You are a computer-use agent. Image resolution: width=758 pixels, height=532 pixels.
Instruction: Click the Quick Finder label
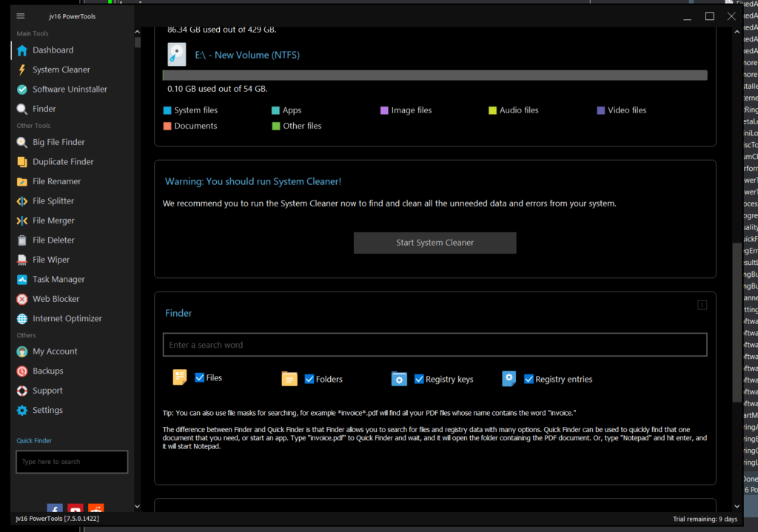pyautogui.click(x=34, y=441)
